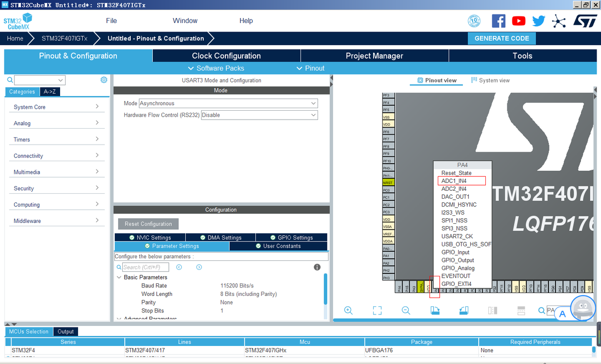601x364 pixels.
Task: Switch to Clock Configuration tab
Action: tap(226, 56)
